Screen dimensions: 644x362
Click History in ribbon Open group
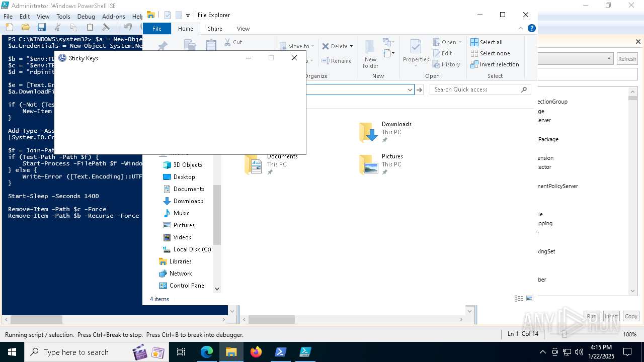[446, 64]
